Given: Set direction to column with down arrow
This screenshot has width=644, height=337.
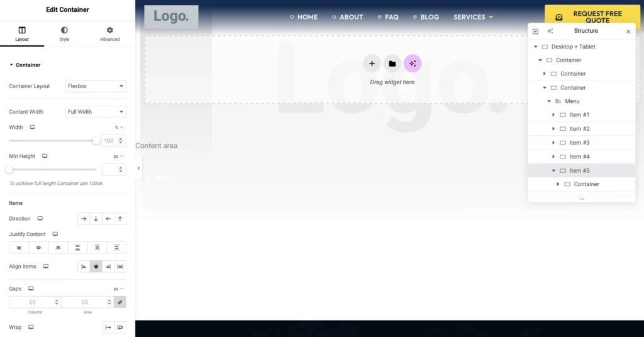Looking at the screenshot, I should (x=96, y=219).
